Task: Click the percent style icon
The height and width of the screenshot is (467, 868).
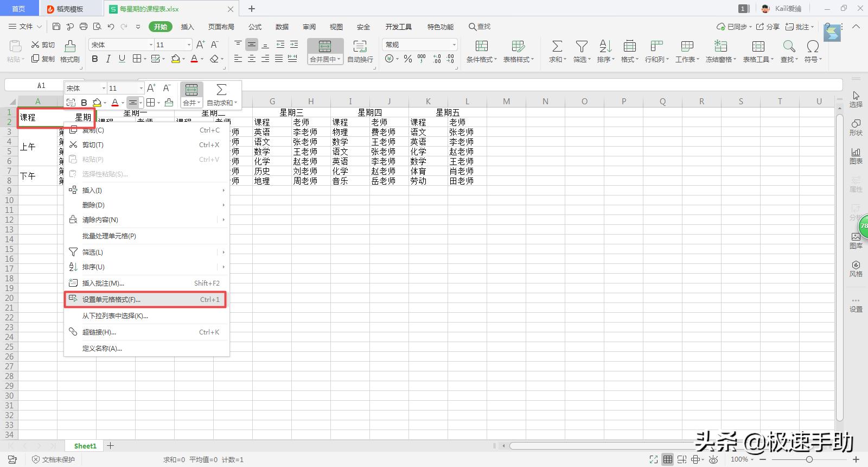Action: click(x=408, y=59)
